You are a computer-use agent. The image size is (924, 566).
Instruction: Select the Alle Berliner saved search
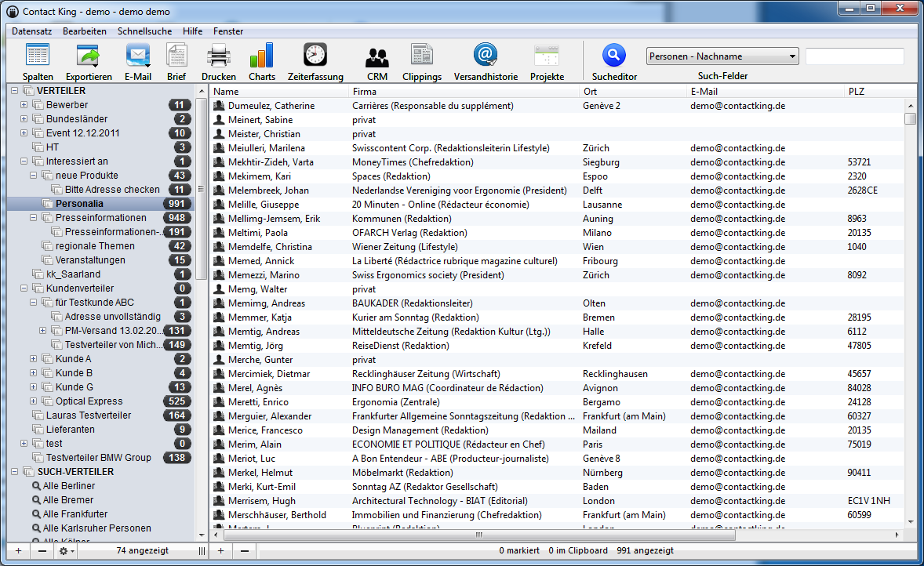click(x=68, y=486)
